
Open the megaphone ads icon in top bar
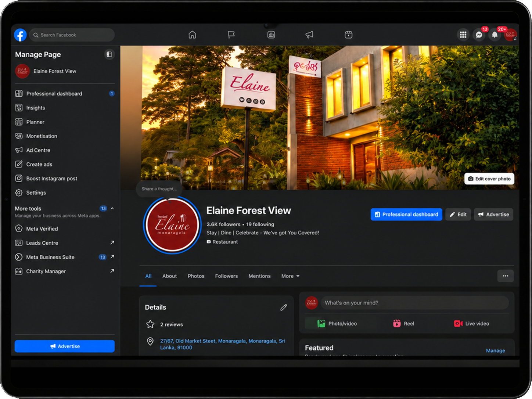coord(309,35)
